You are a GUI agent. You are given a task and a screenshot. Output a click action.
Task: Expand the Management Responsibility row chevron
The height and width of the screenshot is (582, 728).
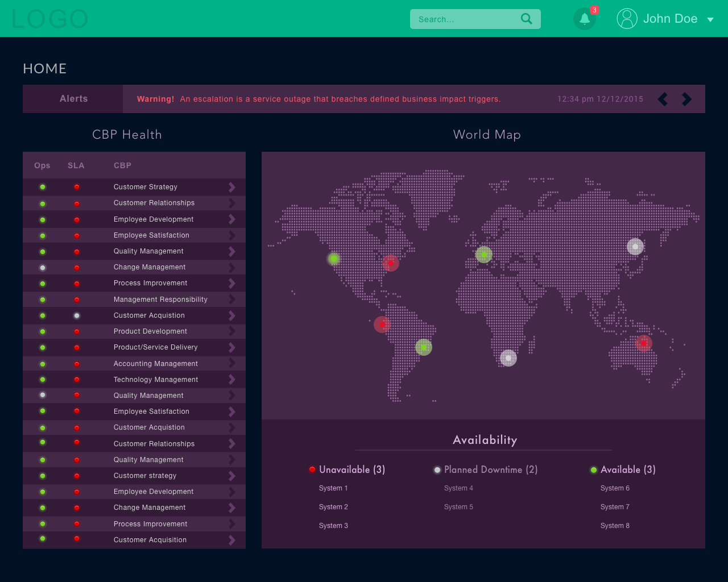(x=232, y=299)
